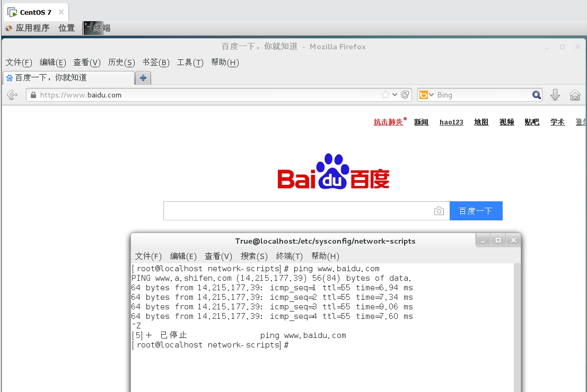Minimize the Firefox window

tap(547, 47)
